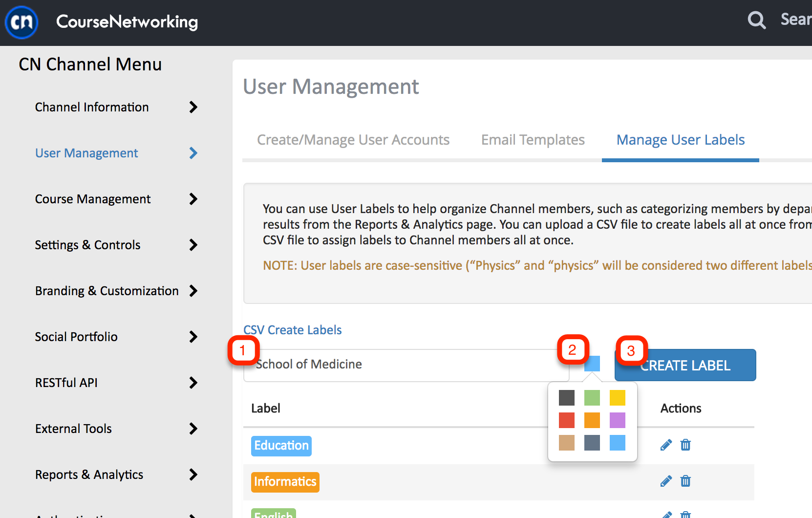Pick the tan color swatch
The height and width of the screenshot is (518, 812).
(x=567, y=443)
